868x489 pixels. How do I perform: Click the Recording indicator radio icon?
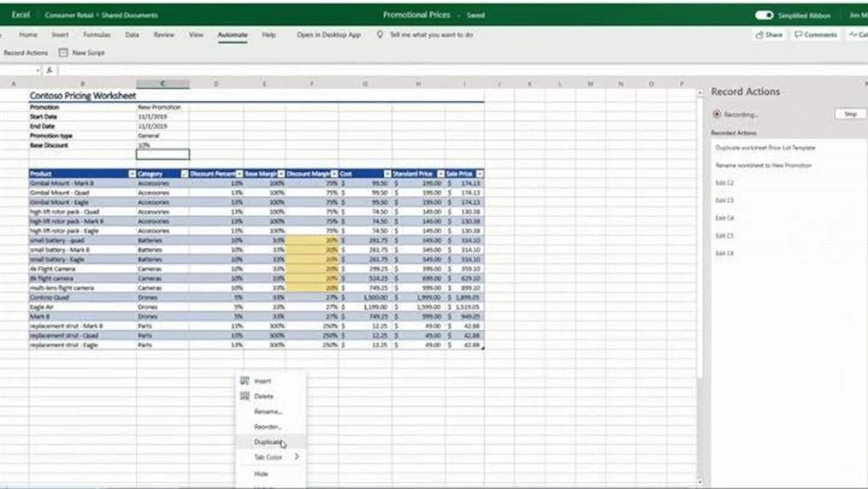click(x=717, y=114)
